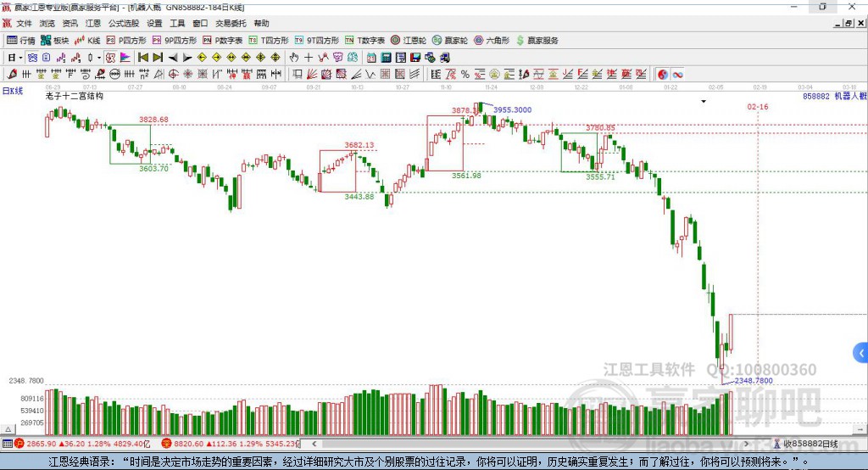
Task: Open the 公式选股 menu
Action: coord(124,23)
